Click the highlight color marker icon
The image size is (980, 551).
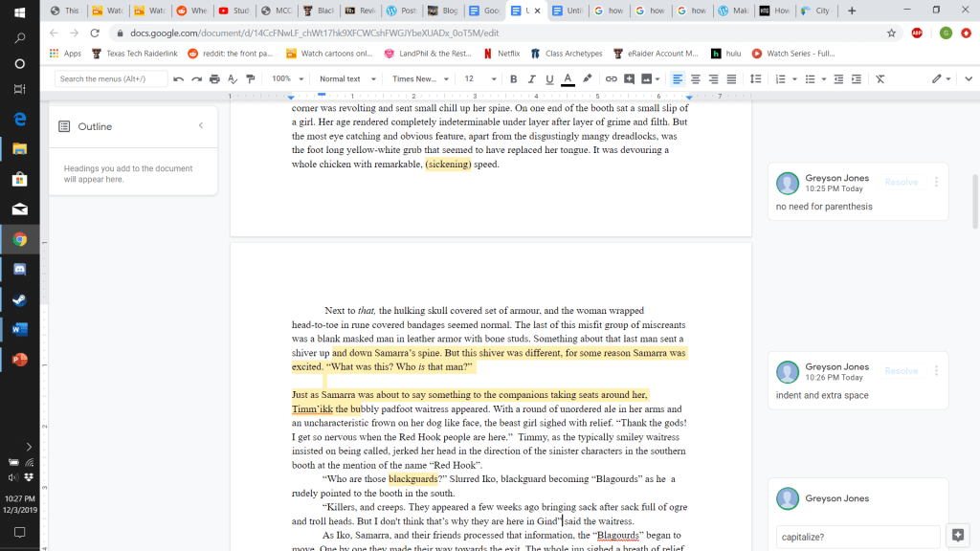click(x=588, y=78)
